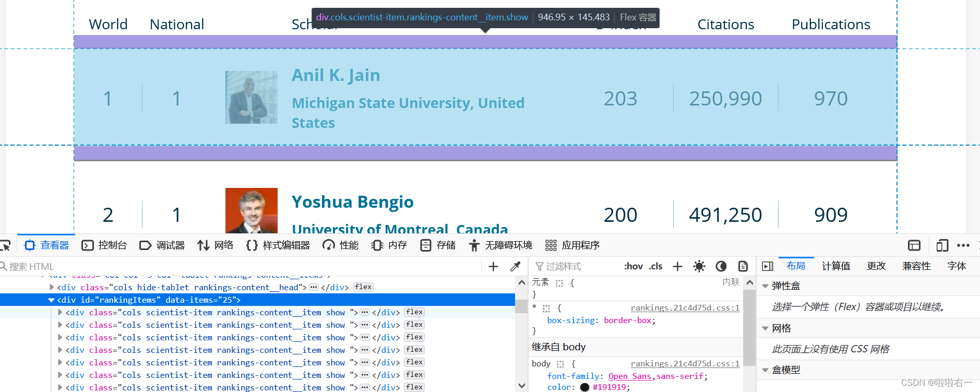Toggle light color scheme simulation sun icon
This screenshot has width=980, height=392.
(x=699, y=267)
